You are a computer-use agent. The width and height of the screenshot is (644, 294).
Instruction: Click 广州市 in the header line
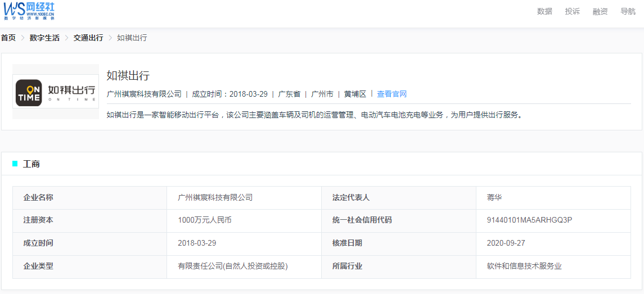pos(322,94)
